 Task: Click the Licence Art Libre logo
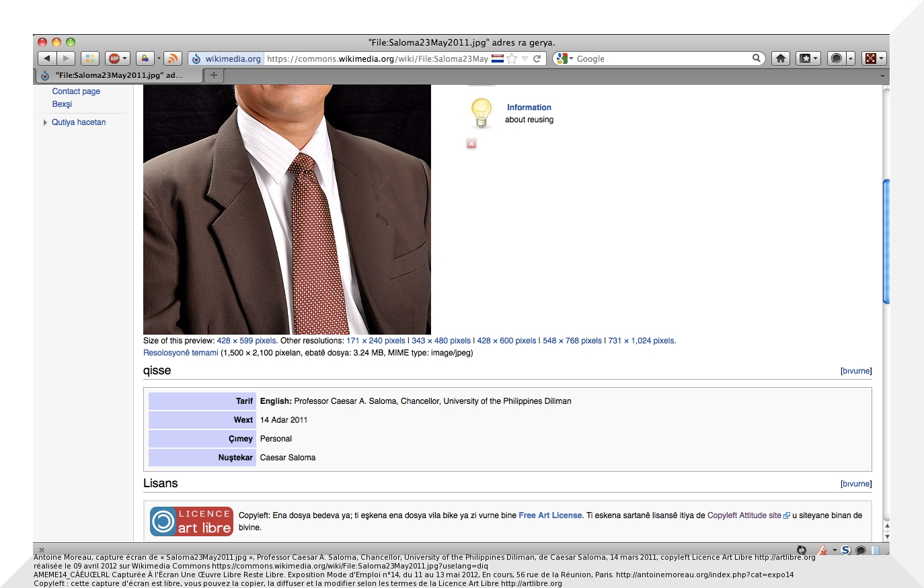coord(191,521)
